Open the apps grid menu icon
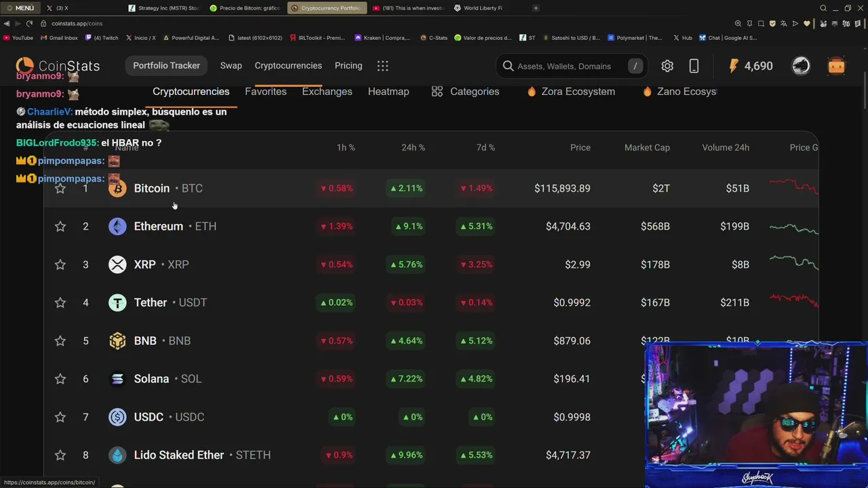 382,66
